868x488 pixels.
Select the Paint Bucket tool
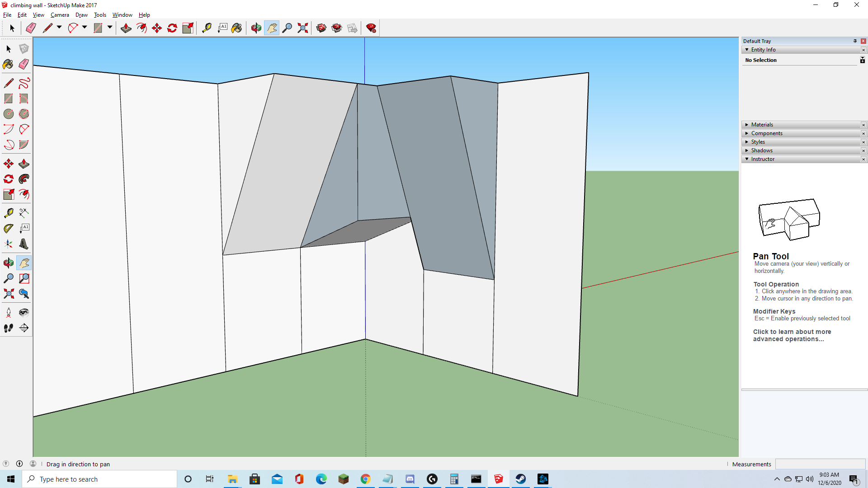[7, 64]
